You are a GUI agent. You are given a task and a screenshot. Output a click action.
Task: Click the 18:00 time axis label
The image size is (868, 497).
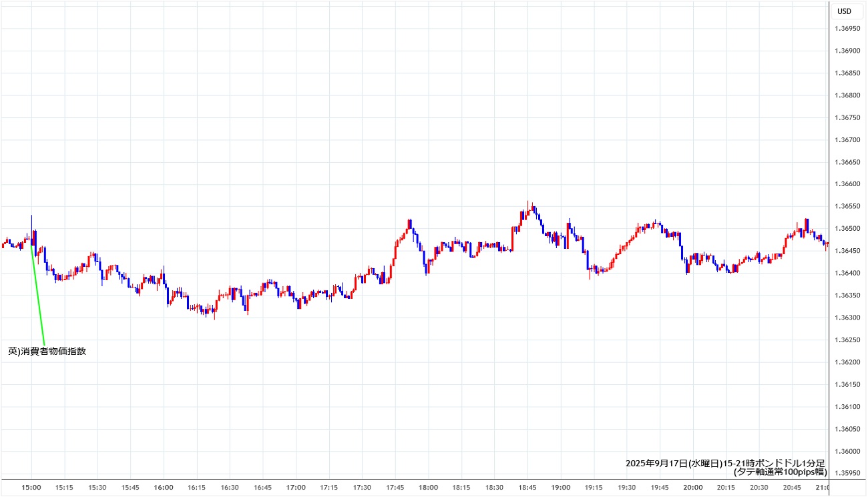click(x=428, y=488)
